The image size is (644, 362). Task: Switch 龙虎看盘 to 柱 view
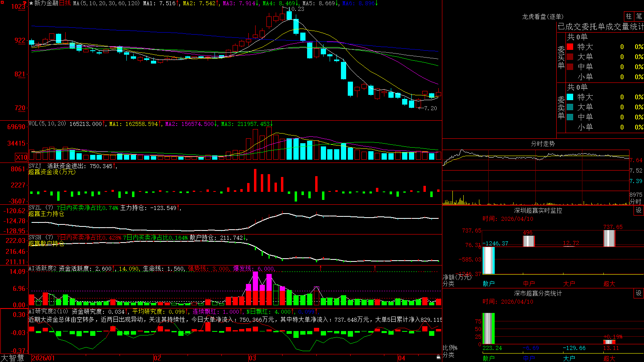tap(629, 16)
